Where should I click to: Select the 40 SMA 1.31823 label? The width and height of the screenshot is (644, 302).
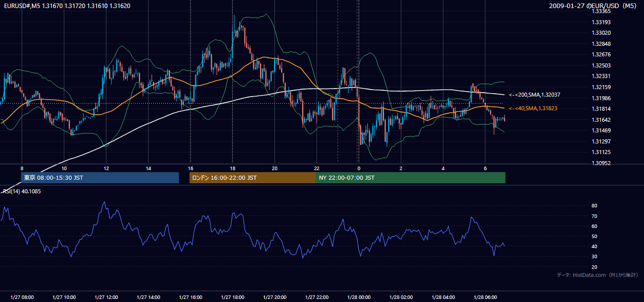click(x=533, y=108)
